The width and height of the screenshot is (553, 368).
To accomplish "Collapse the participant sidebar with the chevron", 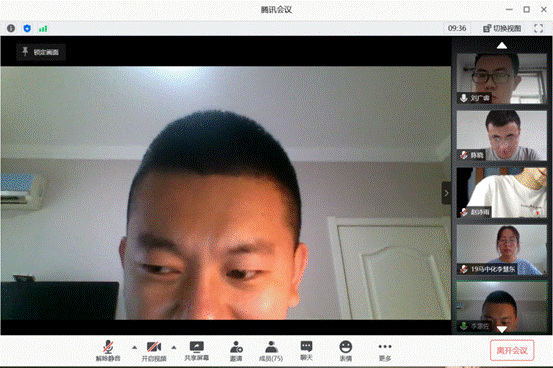I will (446, 193).
